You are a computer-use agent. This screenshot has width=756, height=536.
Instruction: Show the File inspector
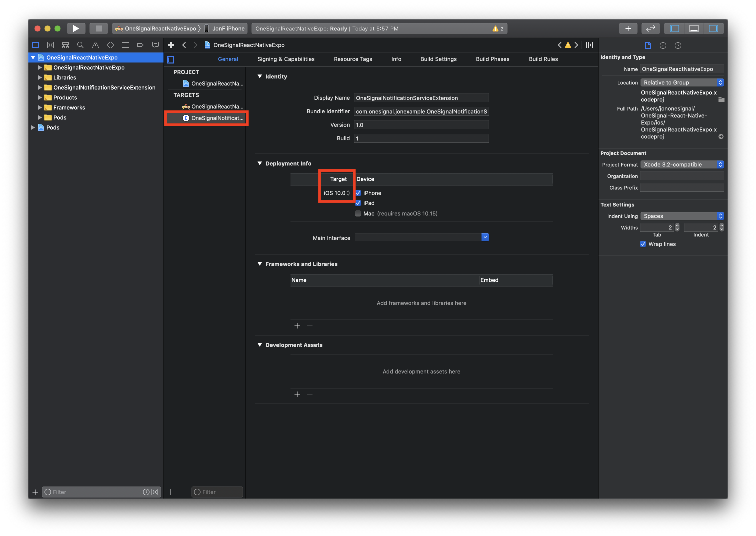point(648,45)
